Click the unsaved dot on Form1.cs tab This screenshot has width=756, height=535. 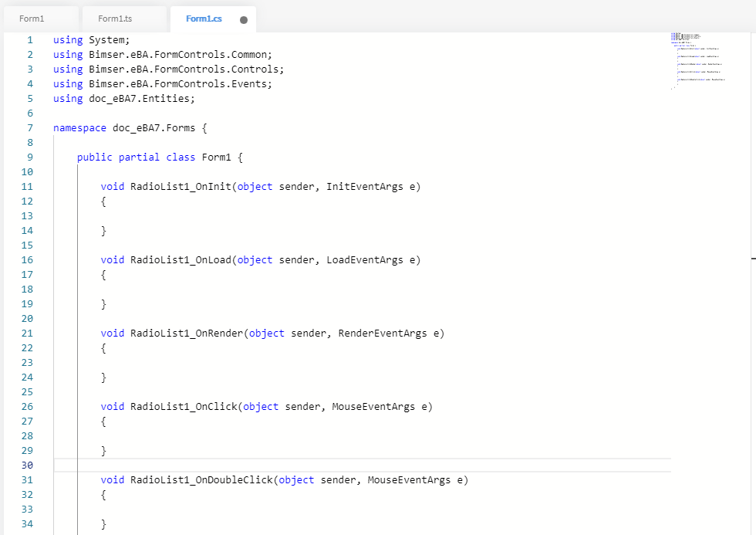coord(244,20)
